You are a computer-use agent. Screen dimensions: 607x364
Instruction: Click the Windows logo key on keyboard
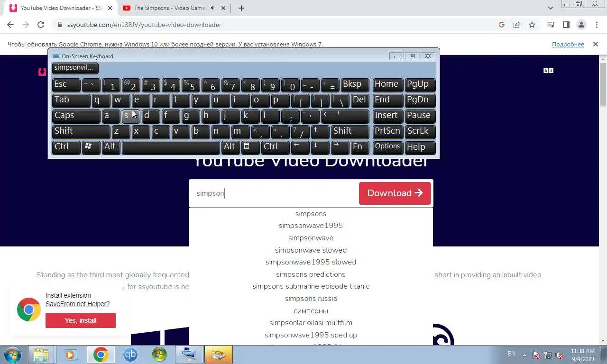[91, 147]
